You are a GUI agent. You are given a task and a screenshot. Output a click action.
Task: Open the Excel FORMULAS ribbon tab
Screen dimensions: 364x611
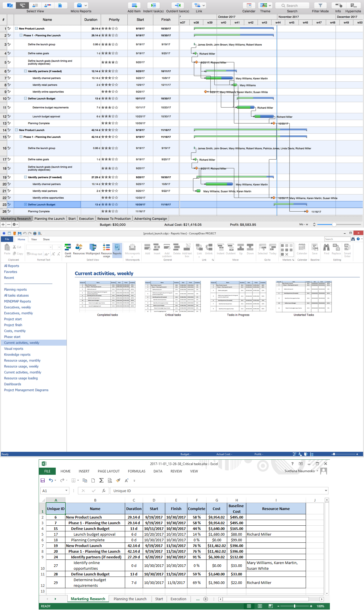tap(136, 471)
